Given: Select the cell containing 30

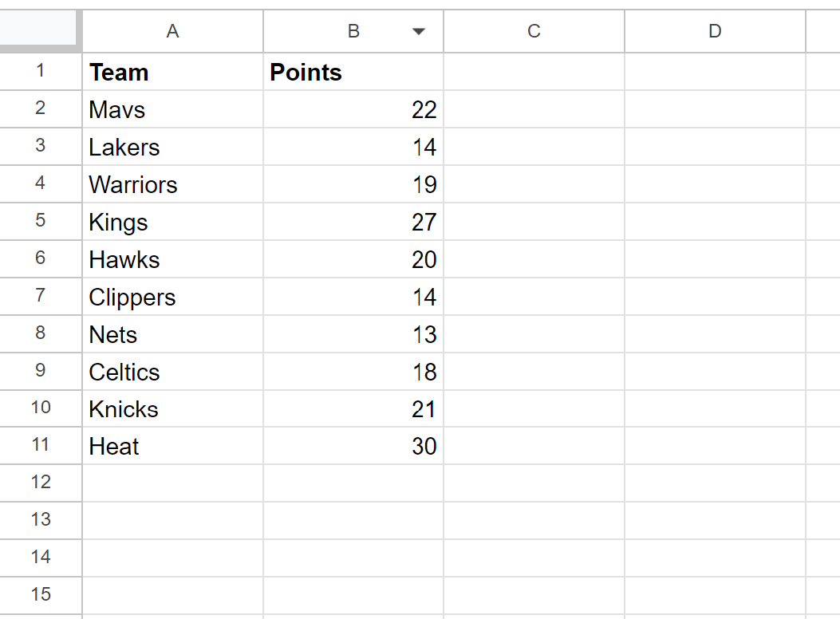Looking at the screenshot, I should (353, 446).
